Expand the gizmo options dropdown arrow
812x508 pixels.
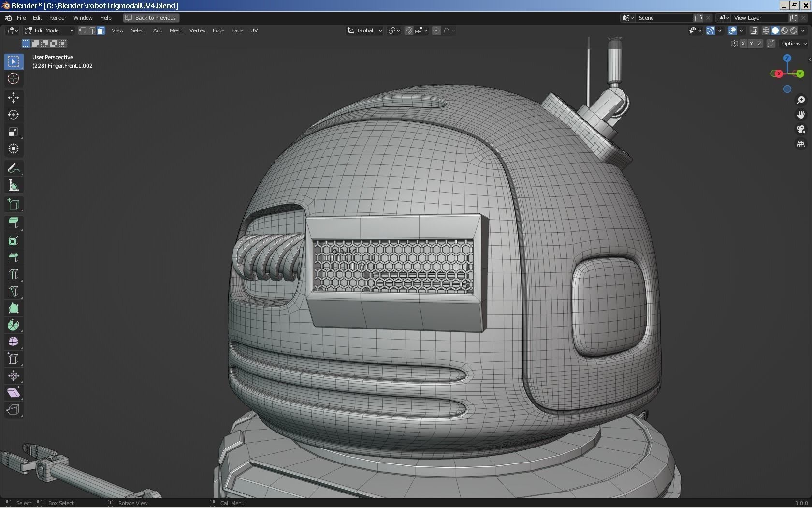click(x=720, y=30)
